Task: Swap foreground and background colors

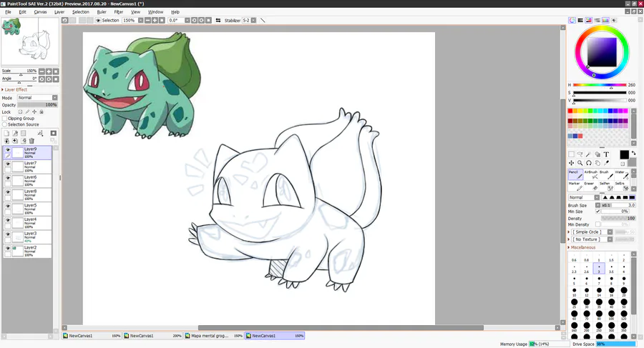Action: tap(633, 153)
